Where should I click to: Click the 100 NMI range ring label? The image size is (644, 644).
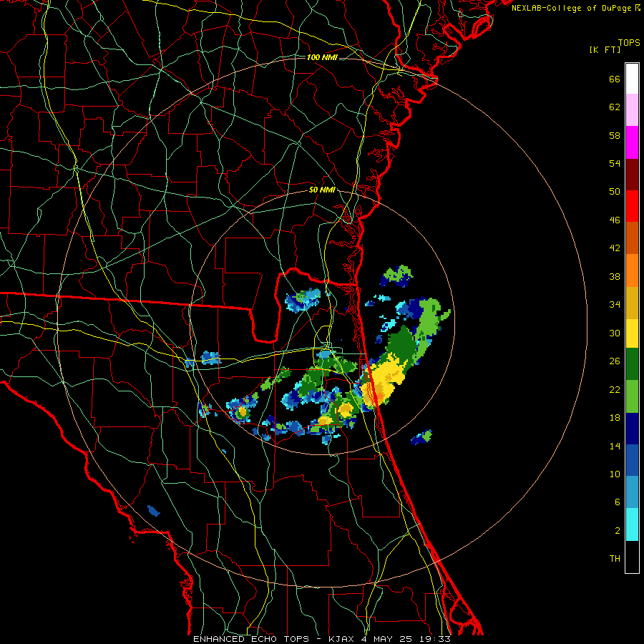[322, 57]
